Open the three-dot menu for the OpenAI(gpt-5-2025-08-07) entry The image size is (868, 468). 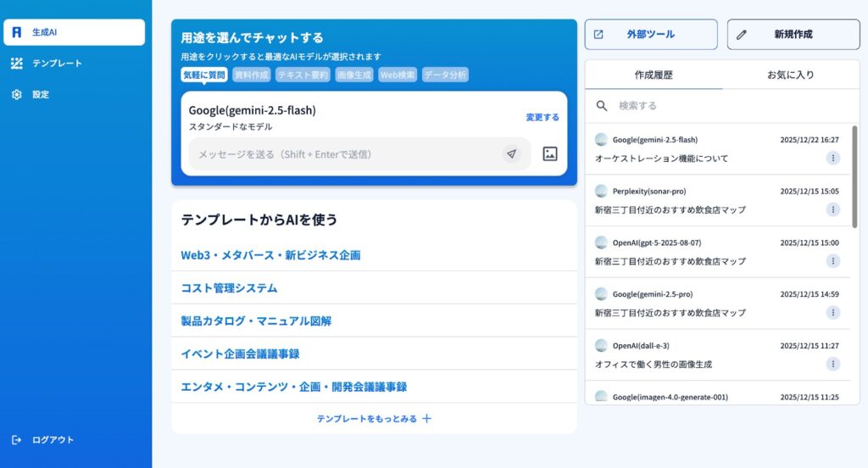pos(833,261)
